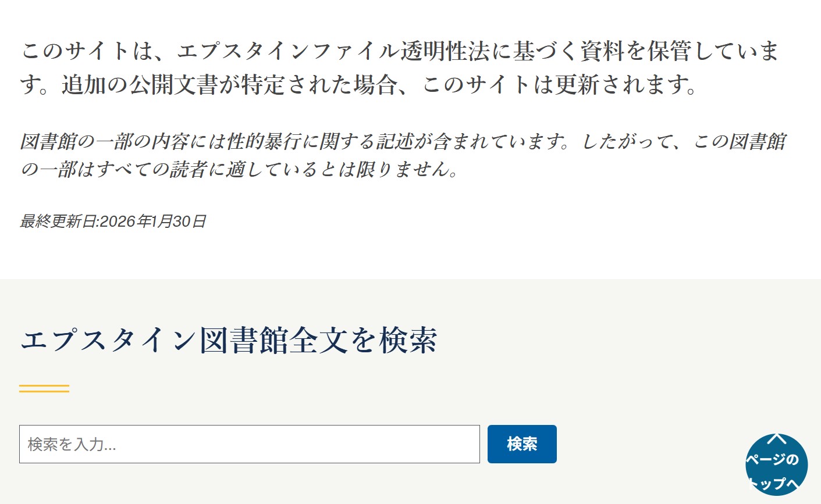Click the round ページのトップへ button

point(776,465)
